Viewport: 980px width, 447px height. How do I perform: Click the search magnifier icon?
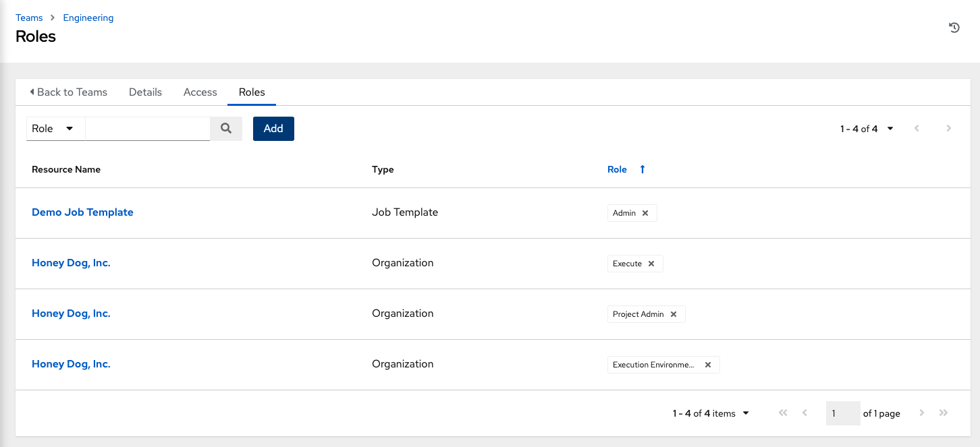(225, 128)
